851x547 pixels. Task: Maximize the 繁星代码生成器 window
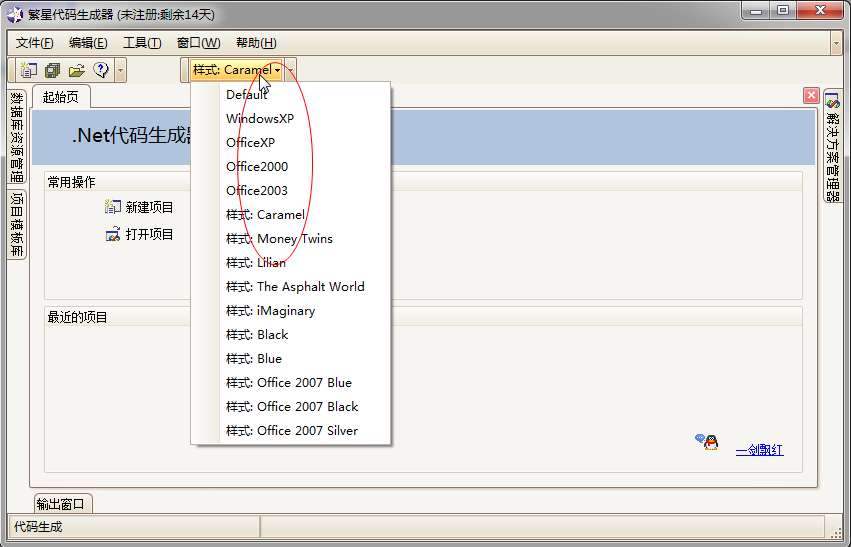pyautogui.click(x=784, y=11)
